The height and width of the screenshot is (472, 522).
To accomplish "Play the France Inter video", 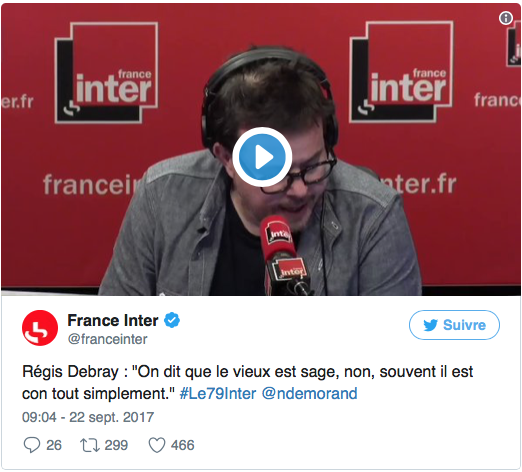I will 262,157.
